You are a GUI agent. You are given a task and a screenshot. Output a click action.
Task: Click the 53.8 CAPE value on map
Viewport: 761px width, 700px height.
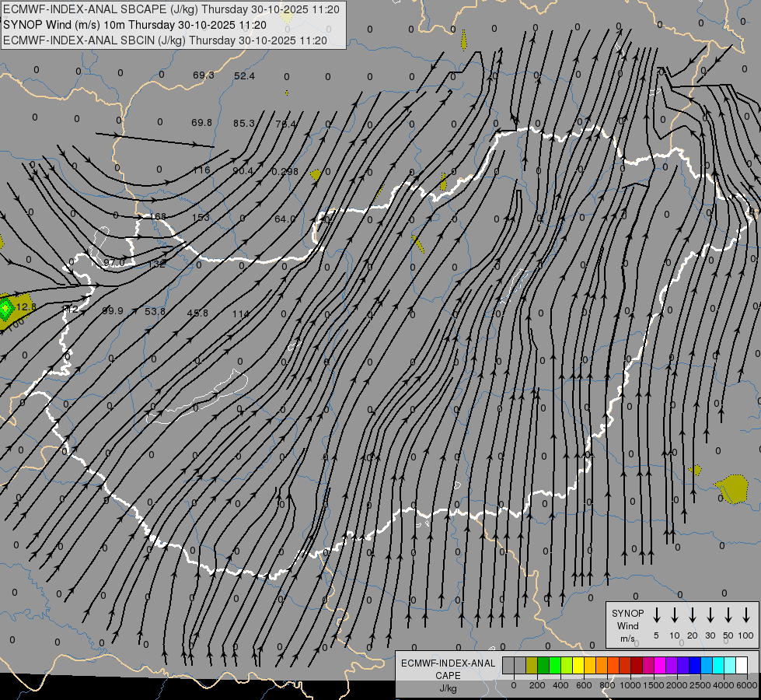(155, 311)
